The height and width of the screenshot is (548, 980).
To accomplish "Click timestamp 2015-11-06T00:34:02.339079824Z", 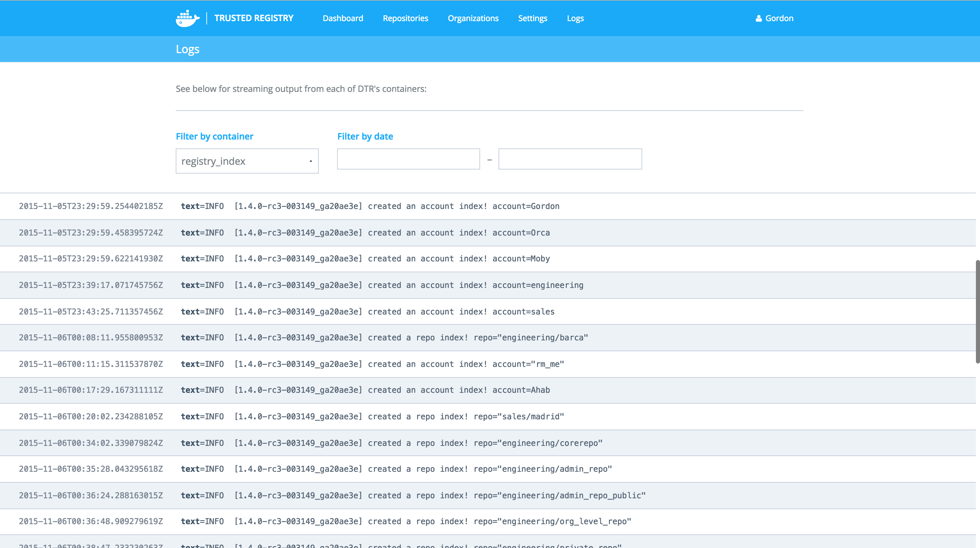I will [91, 443].
